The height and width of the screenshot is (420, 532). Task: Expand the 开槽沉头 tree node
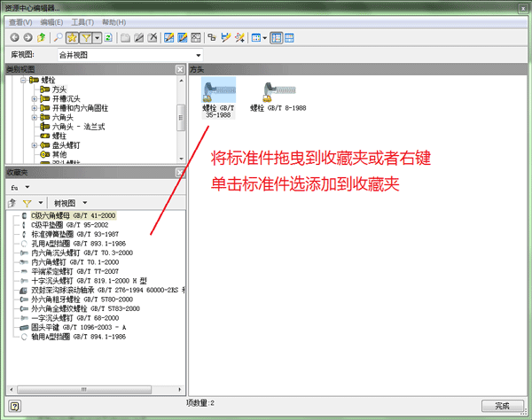pos(35,99)
